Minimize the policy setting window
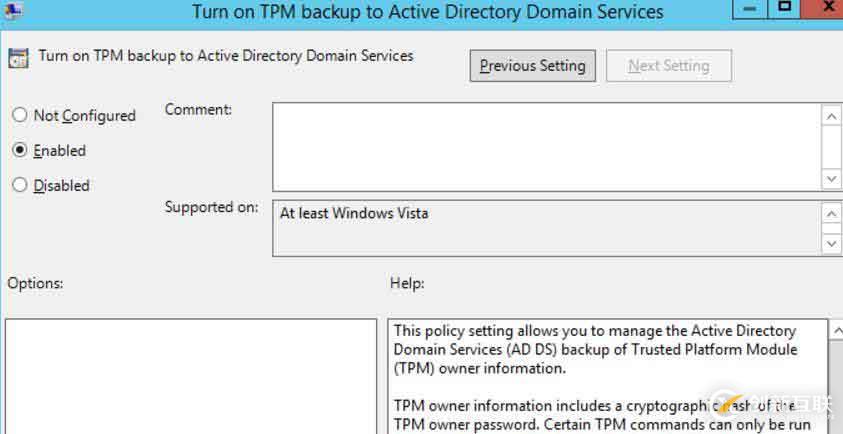 point(748,8)
